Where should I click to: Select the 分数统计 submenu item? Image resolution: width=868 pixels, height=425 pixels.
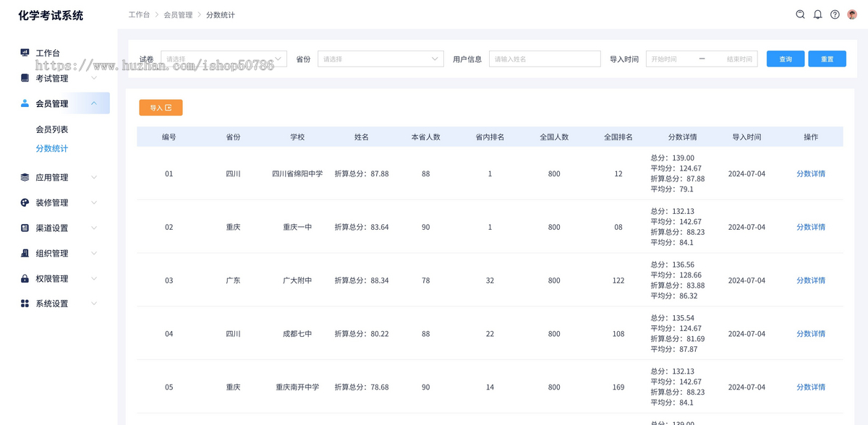coord(52,148)
